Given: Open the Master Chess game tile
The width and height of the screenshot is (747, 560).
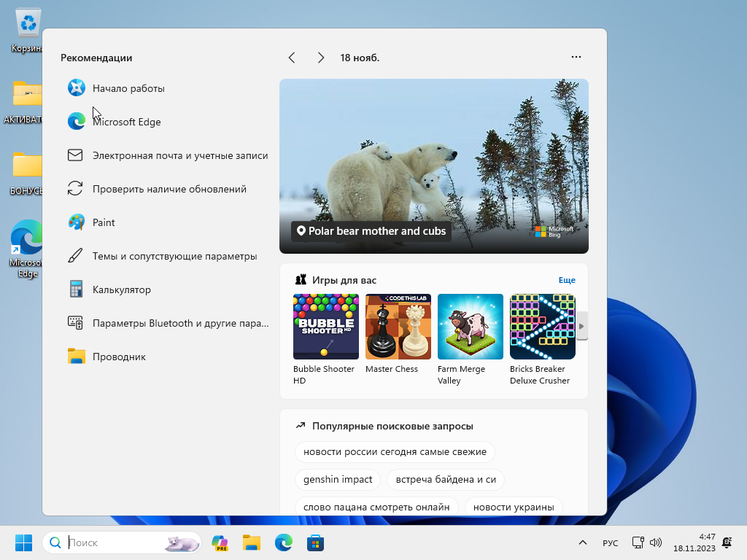Looking at the screenshot, I should pos(398,334).
